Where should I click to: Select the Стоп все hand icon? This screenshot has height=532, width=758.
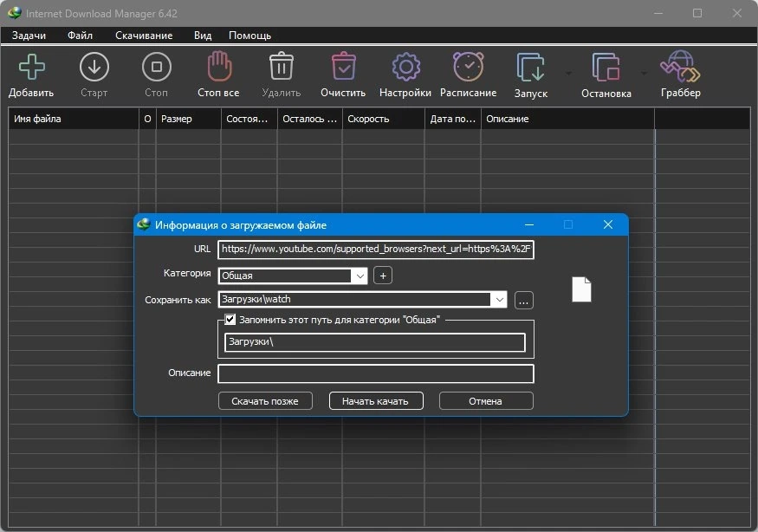click(x=219, y=66)
